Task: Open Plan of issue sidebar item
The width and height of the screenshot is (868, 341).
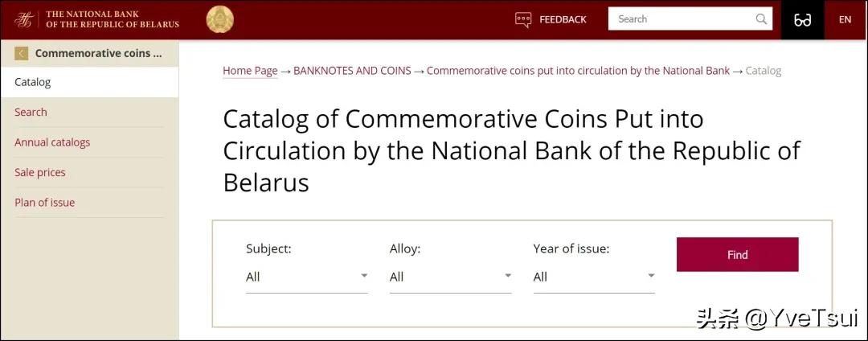Action: [44, 203]
